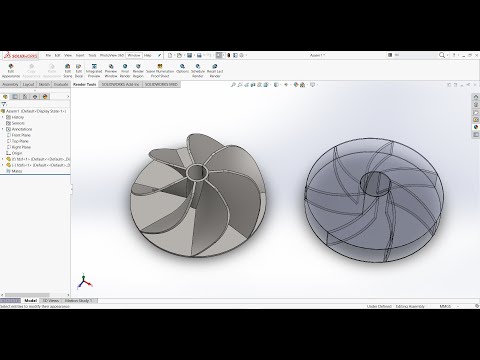Select the Origin tree item

(x=14, y=153)
